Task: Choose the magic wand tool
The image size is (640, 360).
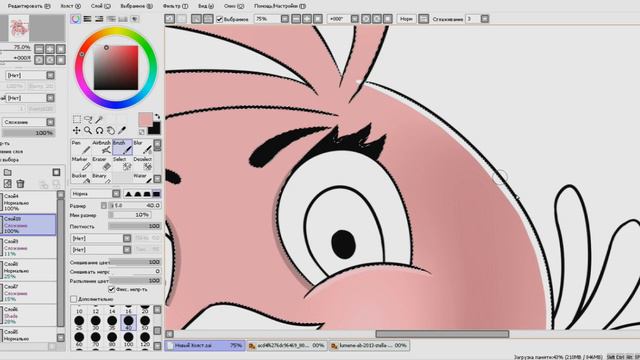Action: point(99,119)
